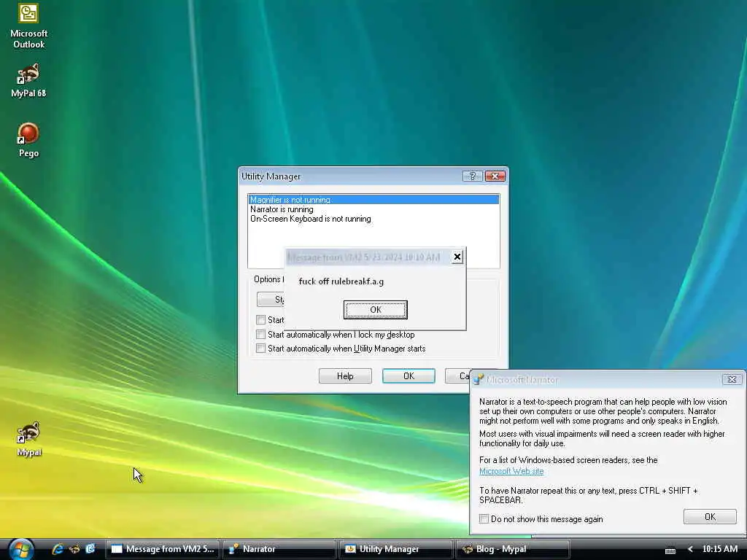Select 'Magnifier is not running' list entry
The image size is (747, 560).
(373, 200)
